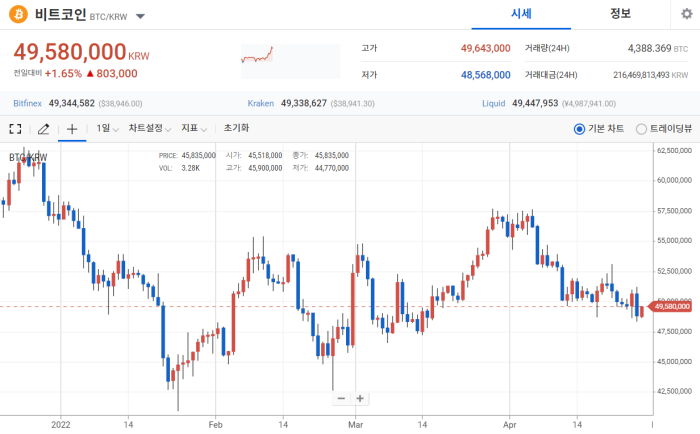The image size is (700, 434).
Task: Zoom out chart with minus button
Action: [342, 398]
